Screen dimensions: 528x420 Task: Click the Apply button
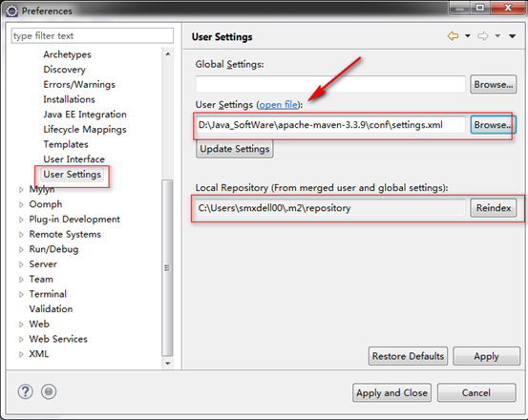coord(487,356)
